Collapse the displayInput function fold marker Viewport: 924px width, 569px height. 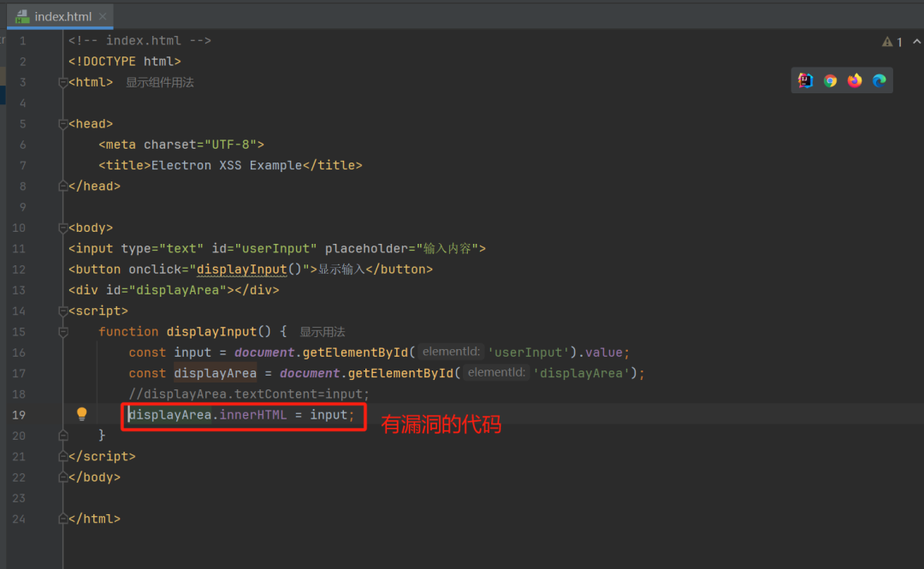63,332
